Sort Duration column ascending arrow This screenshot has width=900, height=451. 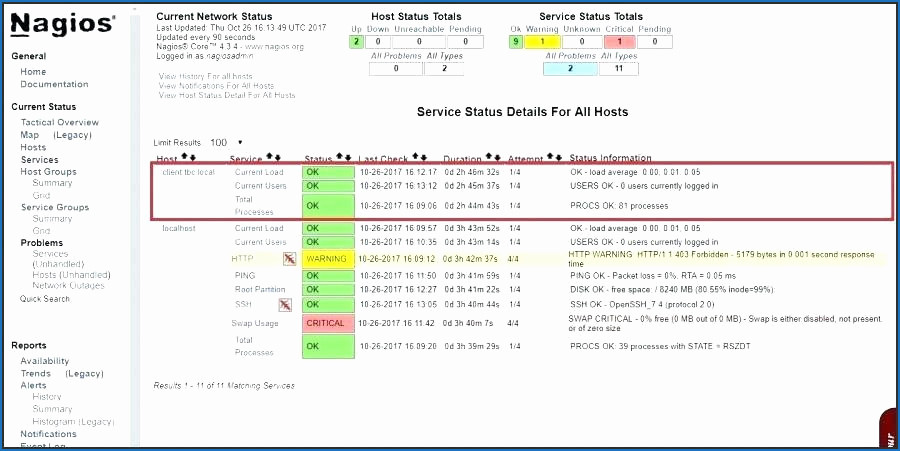tap(489, 157)
